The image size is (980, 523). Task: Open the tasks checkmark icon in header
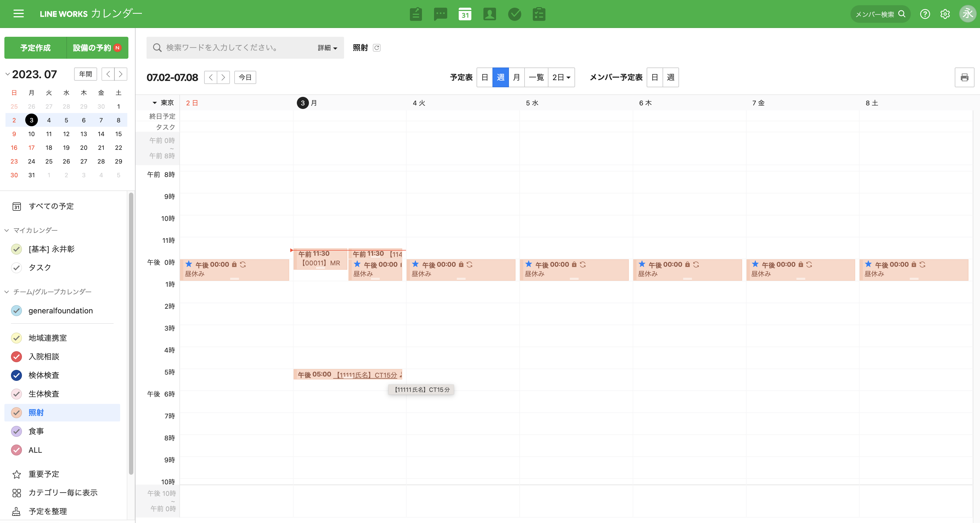[x=514, y=14]
